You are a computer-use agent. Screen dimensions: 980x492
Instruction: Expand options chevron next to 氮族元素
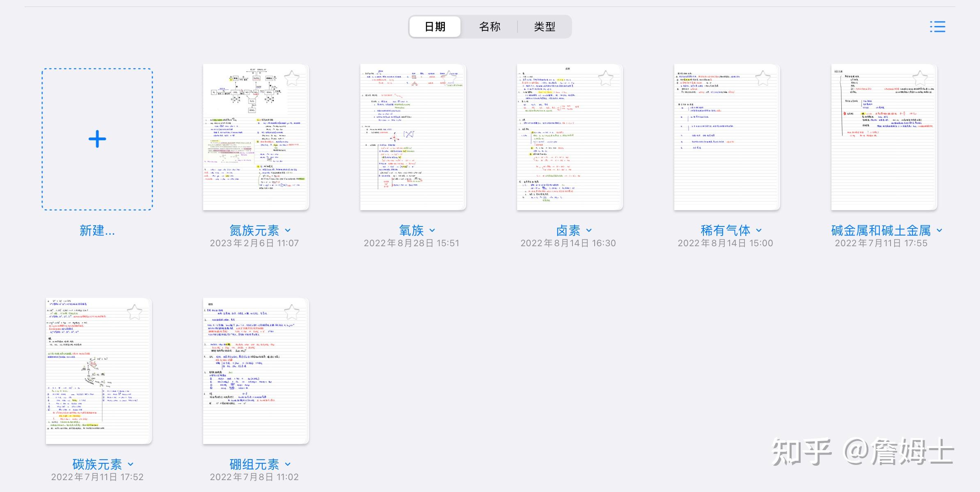click(288, 231)
